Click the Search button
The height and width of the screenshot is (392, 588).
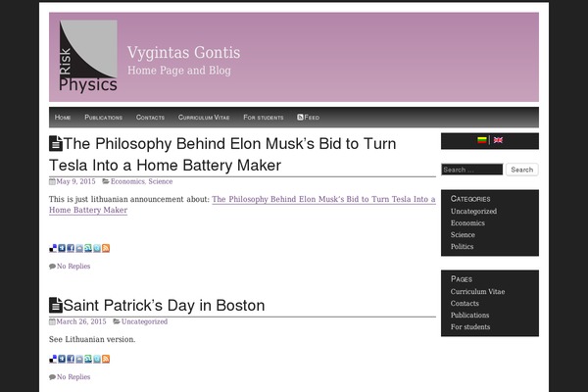click(522, 170)
